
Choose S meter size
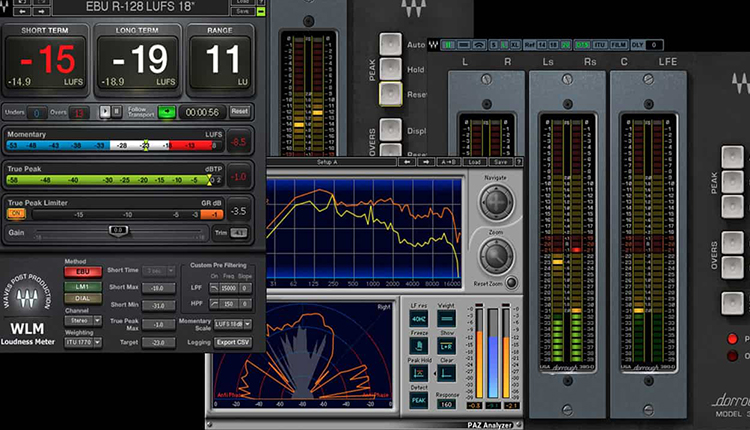[494, 45]
